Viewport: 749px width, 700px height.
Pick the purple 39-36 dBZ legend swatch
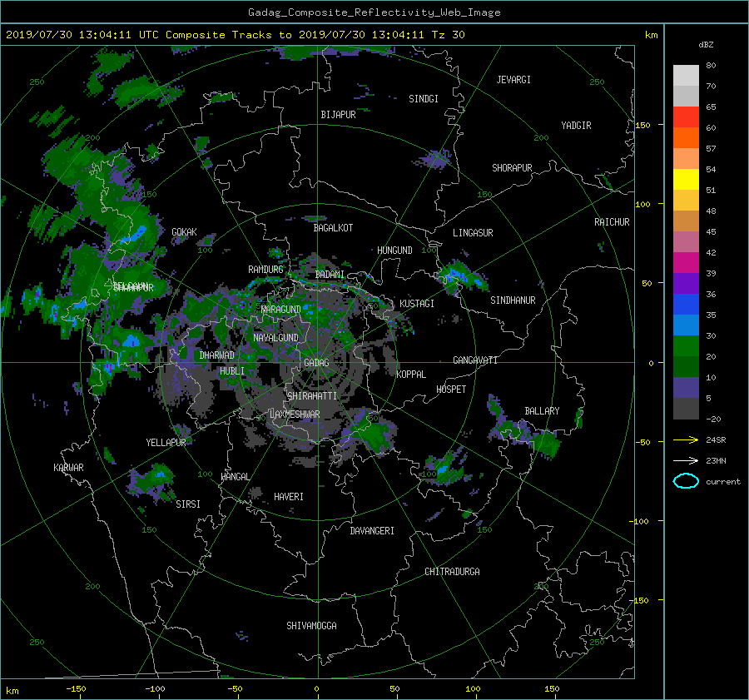click(686, 284)
